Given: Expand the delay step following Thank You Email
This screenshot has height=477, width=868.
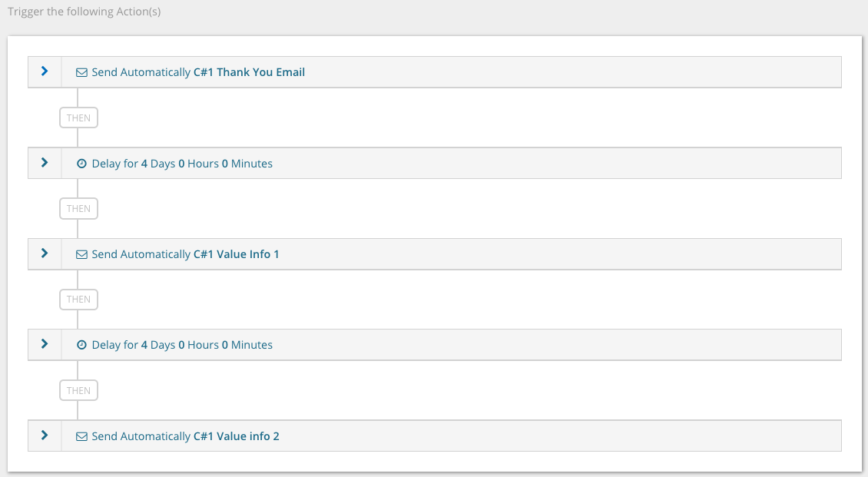Looking at the screenshot, I should (x=45, y=163).
